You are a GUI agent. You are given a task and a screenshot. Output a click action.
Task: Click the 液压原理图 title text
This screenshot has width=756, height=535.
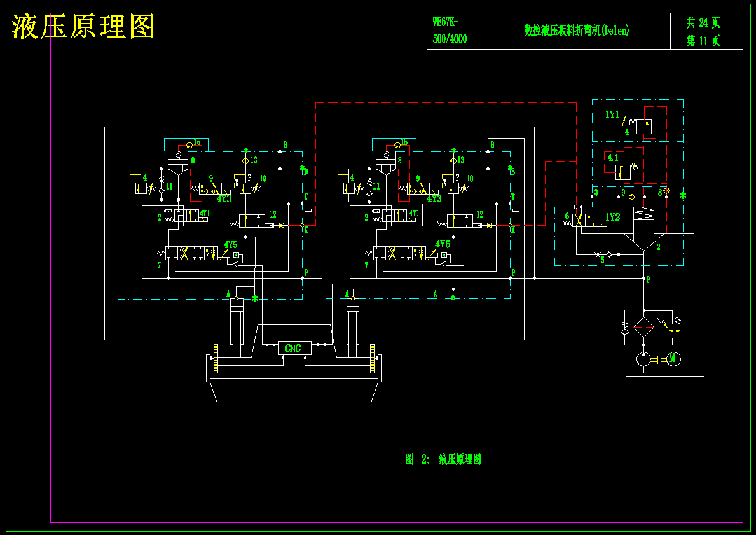83,26
